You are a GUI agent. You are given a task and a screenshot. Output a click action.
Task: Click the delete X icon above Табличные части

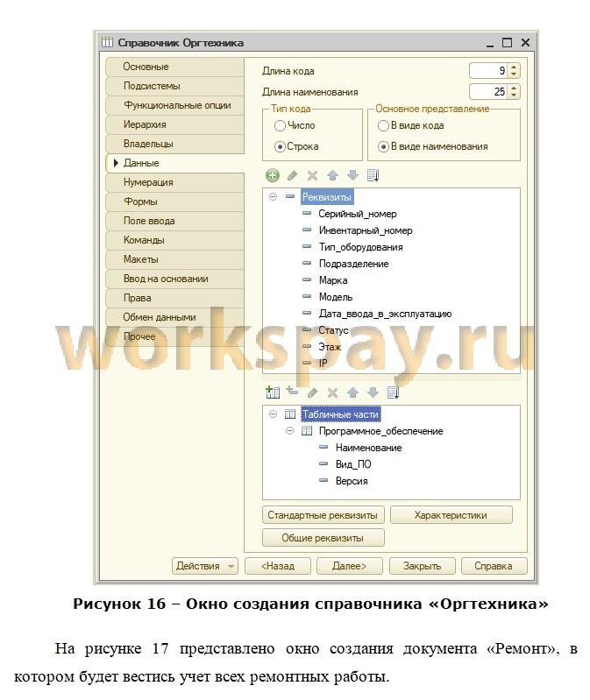point(332,392)
